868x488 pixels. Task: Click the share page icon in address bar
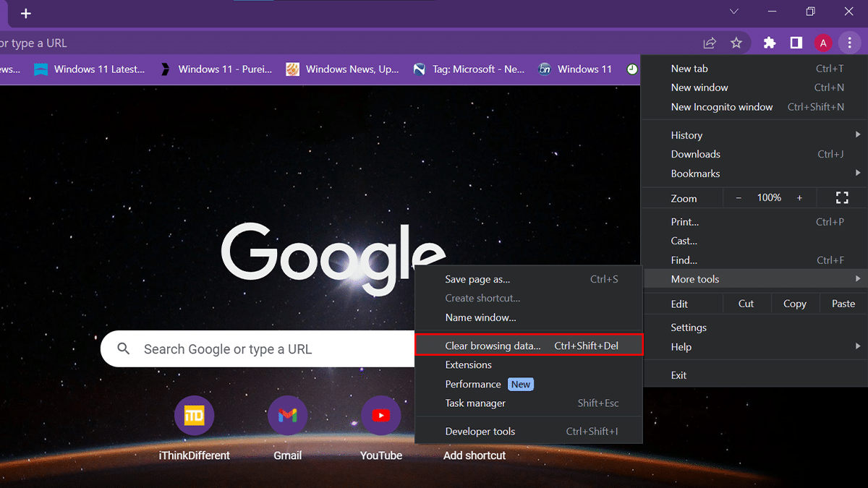click(710, 43)
